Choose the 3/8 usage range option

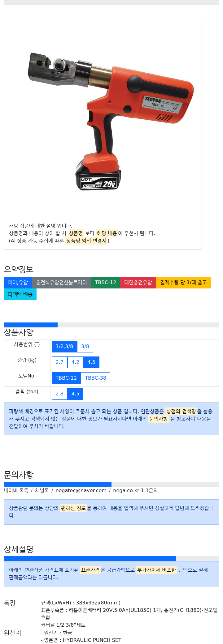click(x=85, y=347)
